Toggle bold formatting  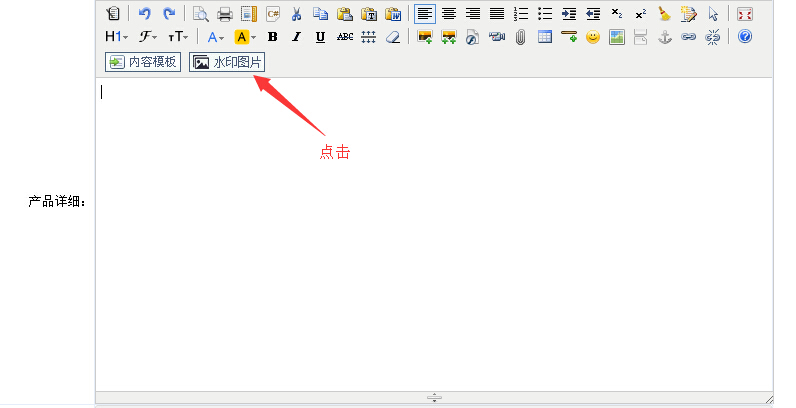273,37
